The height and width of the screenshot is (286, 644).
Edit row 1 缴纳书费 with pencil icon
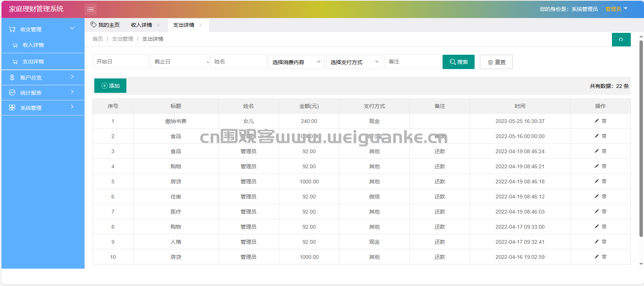[x=596, y=121]
